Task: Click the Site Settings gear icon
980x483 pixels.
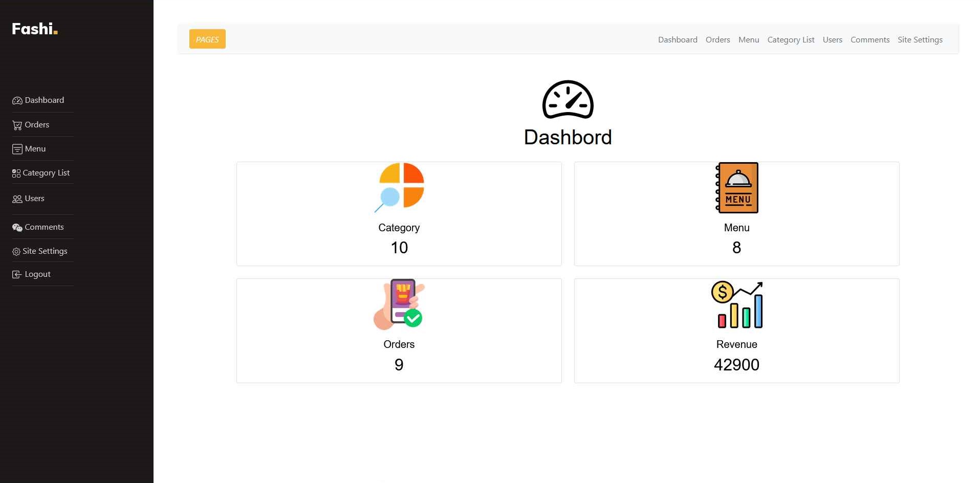Action: coord(16,252)
